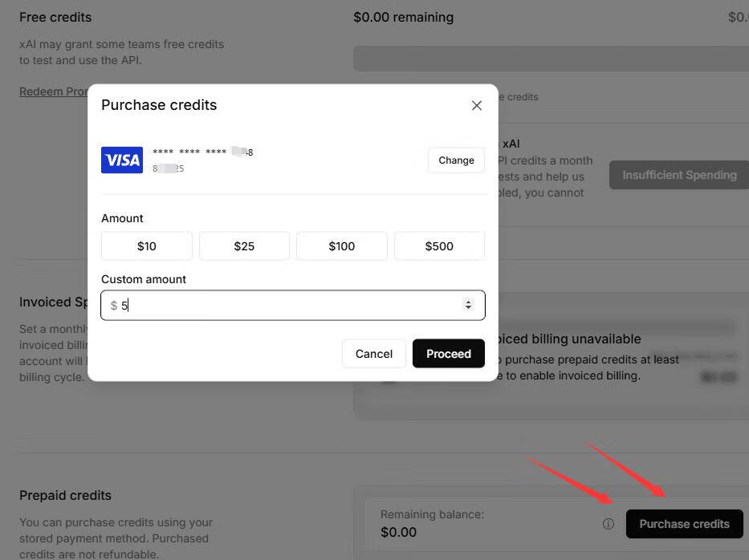749x560 pixels.
Task: Click the info icon beside Remaining balance
Action: point(609,524)
